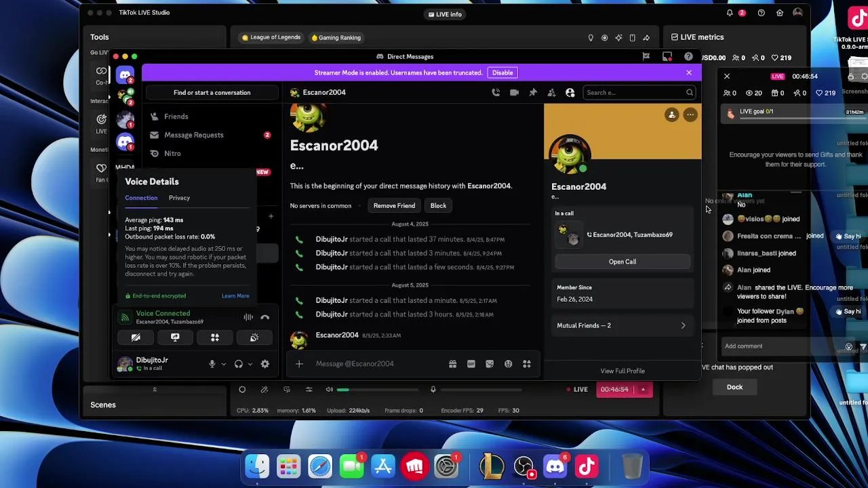868x488 pixels.
Task: Click Dock button for LIVE chat
Action: [735, 388]
